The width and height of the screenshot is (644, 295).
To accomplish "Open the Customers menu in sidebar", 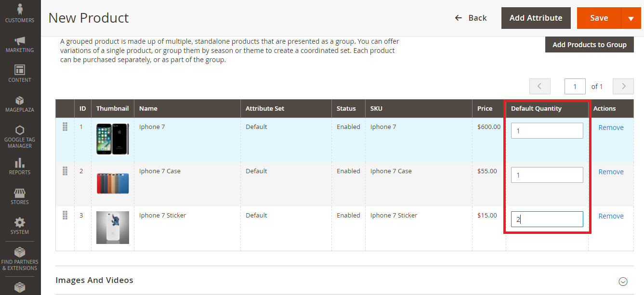I will (x=20, y=14).
